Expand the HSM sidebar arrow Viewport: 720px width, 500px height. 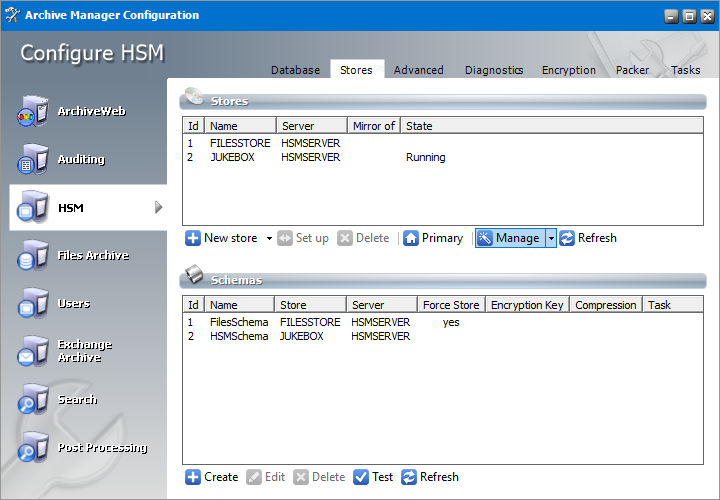pyautogui.click(x=158, y=208)
